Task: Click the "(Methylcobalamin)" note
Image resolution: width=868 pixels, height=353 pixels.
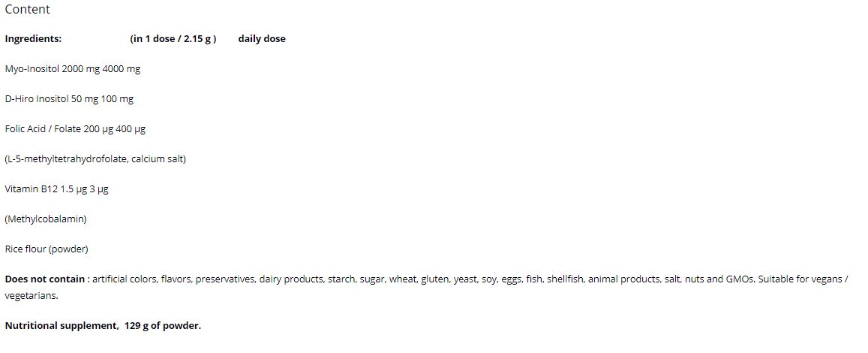Action: point(46,219)
